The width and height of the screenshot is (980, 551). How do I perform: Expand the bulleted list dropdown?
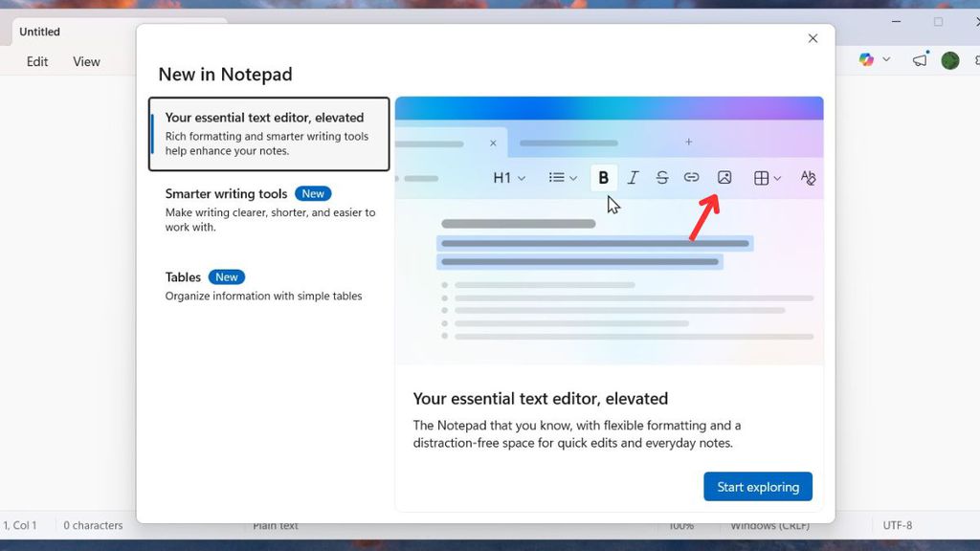pos(563,178)
